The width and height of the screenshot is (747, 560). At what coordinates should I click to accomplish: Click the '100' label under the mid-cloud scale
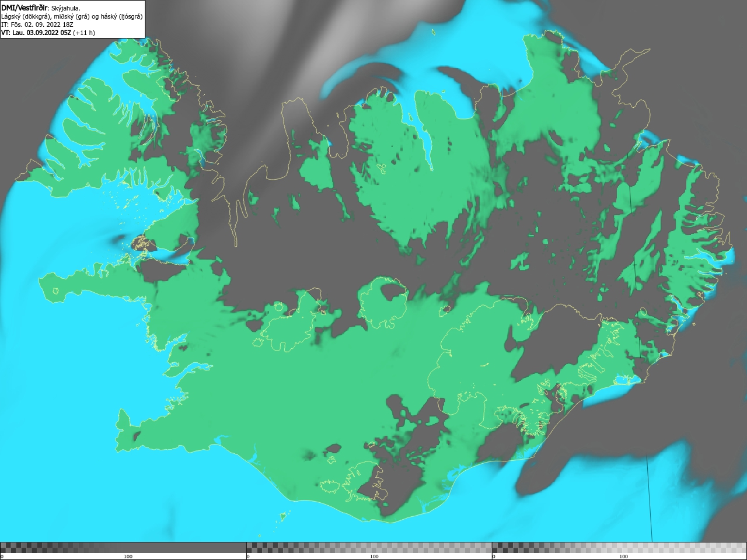374,556
